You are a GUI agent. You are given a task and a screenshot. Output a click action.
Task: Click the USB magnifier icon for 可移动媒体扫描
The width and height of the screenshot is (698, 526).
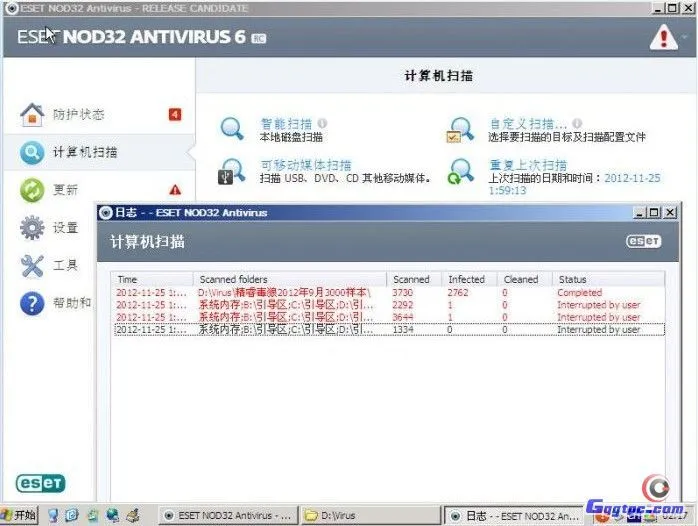[x=231, y=171]
